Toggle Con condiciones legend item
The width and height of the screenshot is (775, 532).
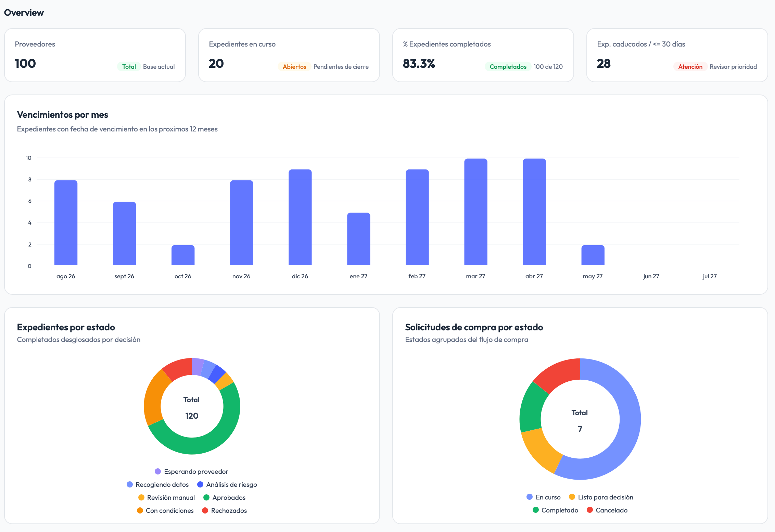point(165,510)
